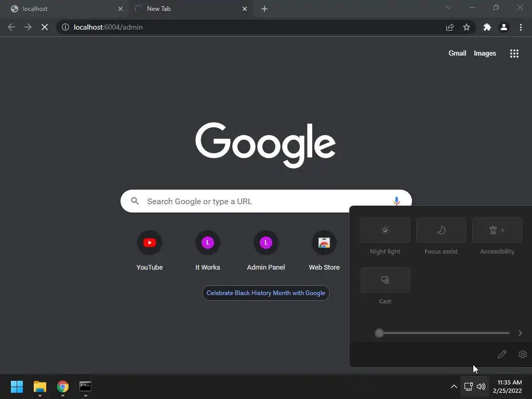Open the Extensions puzzle icon
Viewport: 532px width, 399px height.
click(x=487, y=27)
